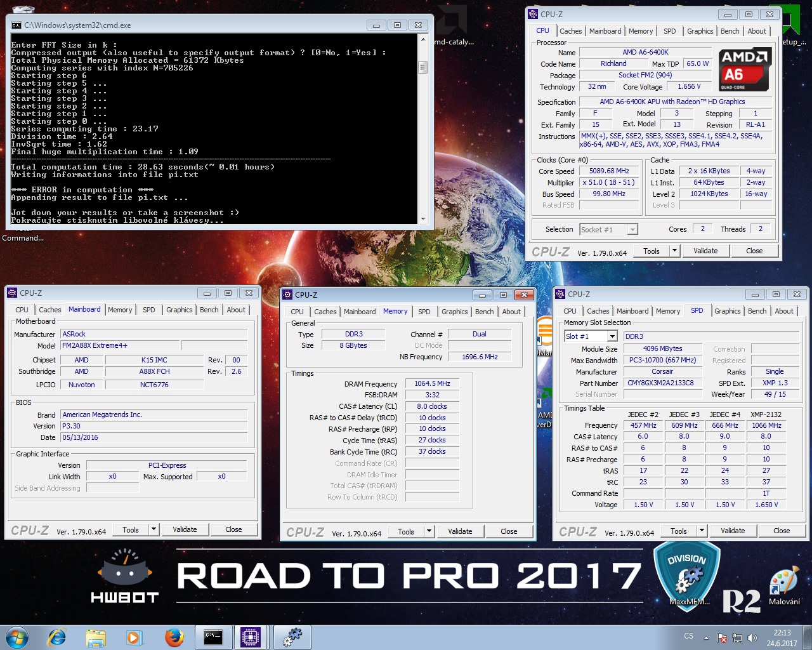Open the gears application taskbar icon
Viewport: 812px width, 650px height.
292,637
